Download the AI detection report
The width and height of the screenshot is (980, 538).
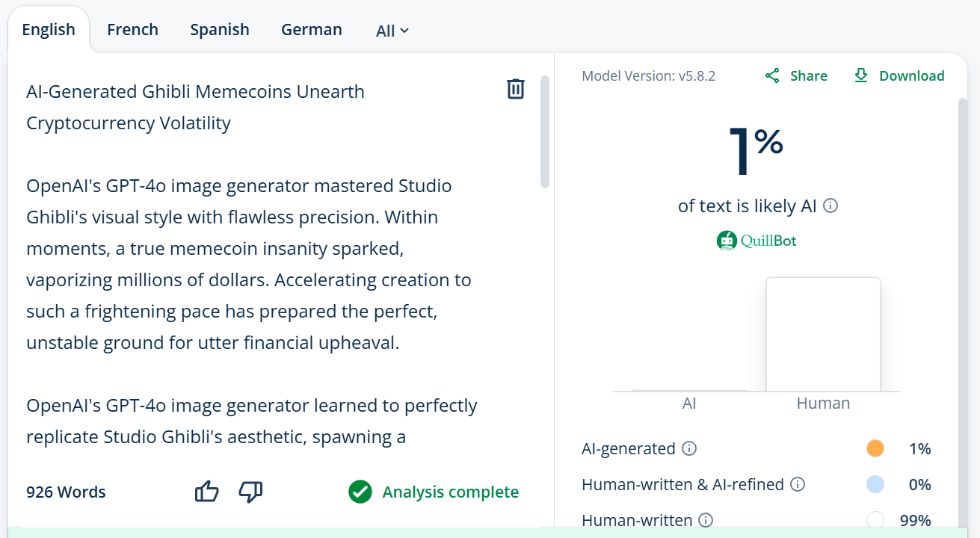899,75
